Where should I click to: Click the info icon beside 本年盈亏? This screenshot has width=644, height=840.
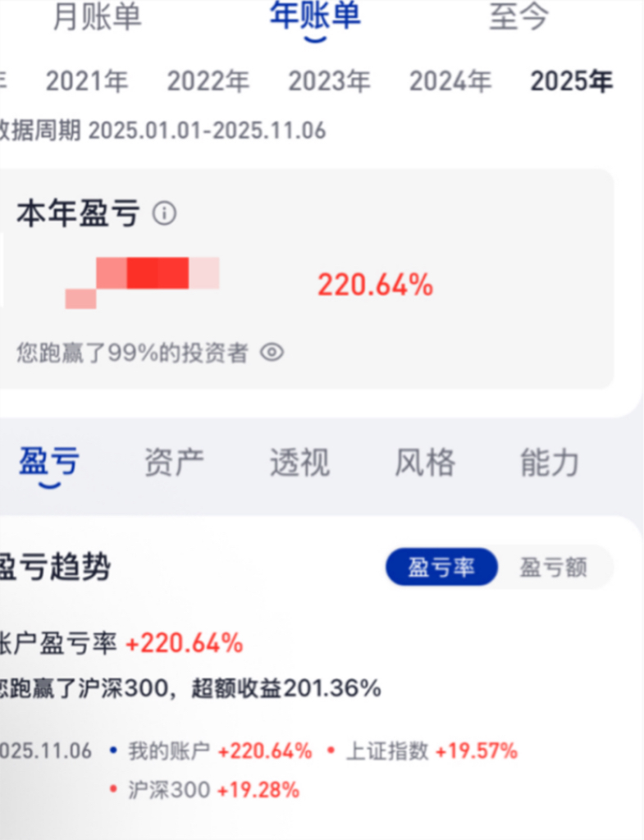tap(165, 215)
